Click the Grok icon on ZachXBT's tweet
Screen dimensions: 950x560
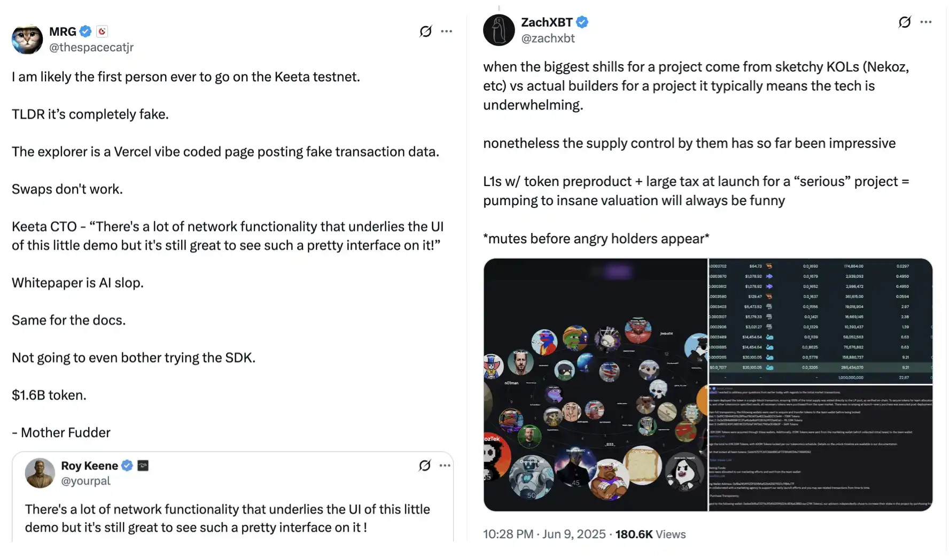pyautogui.click(x=904, y=22)
